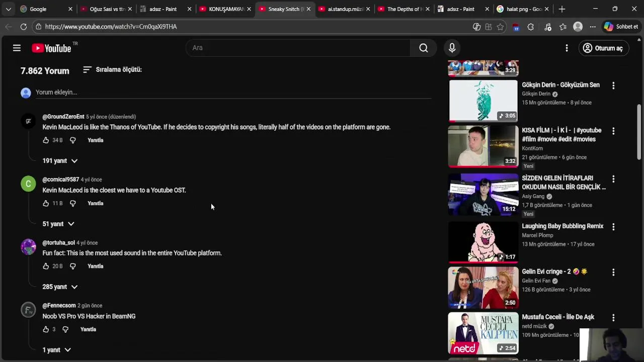Open Mustafa Ceceli Kalpten thumbnail

483,333
